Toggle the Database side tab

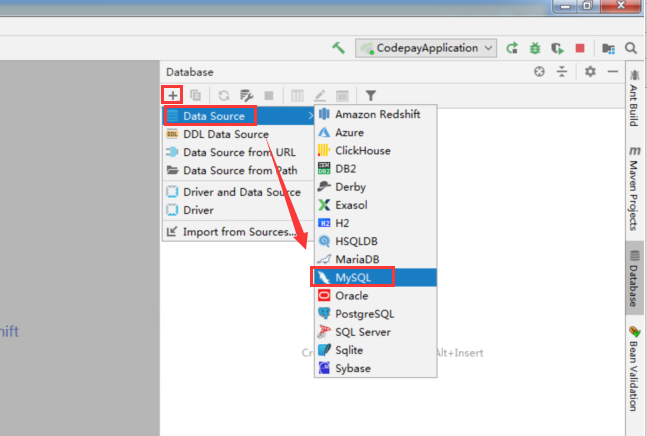(x=634, y=278)
